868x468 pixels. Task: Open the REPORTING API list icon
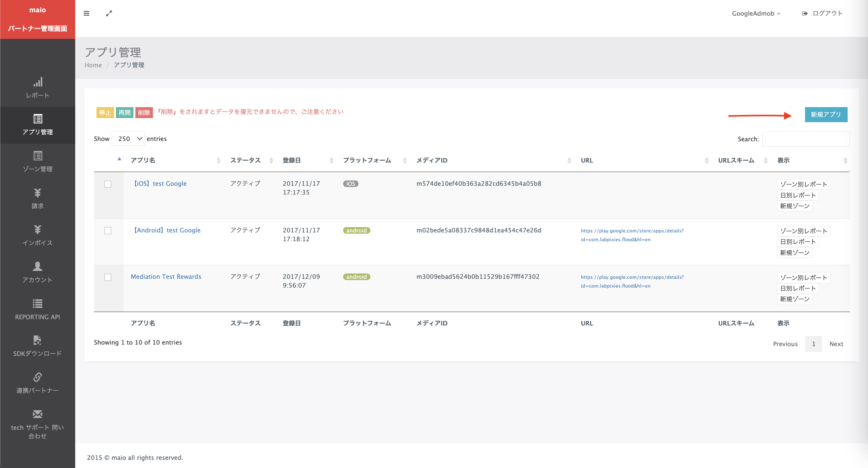pyautogui.click(x=37, y=304)
